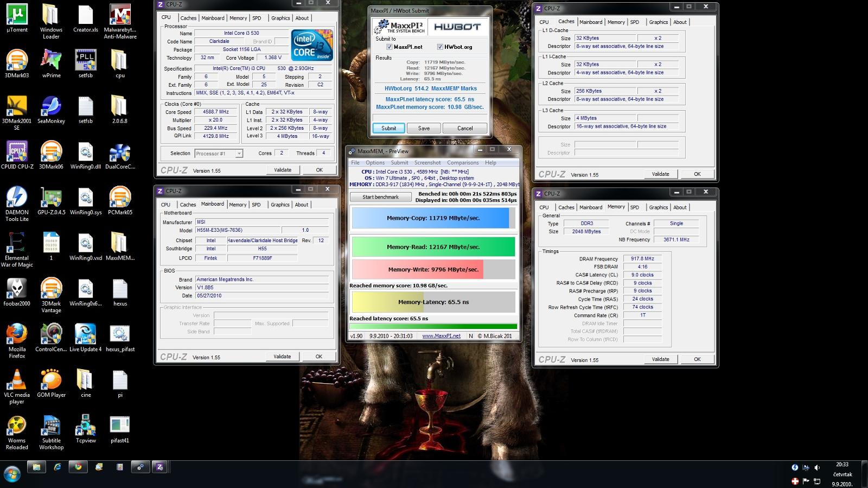868x488 pixels.
Task: Click the Windows Start orb
Action: [x=12, y=474]
